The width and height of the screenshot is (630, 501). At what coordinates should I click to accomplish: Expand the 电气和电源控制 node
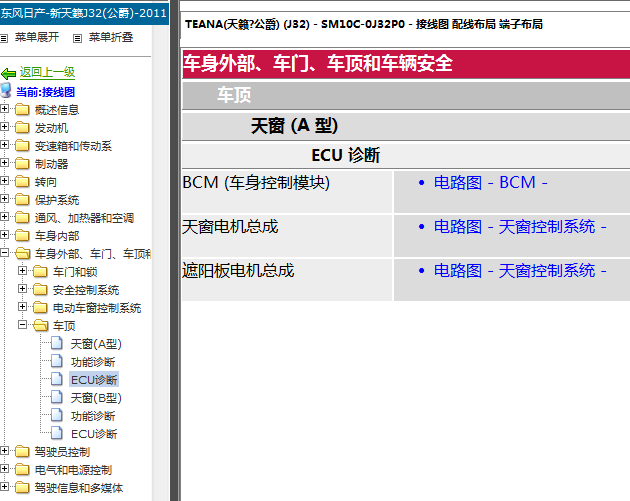tap(4, 469)
